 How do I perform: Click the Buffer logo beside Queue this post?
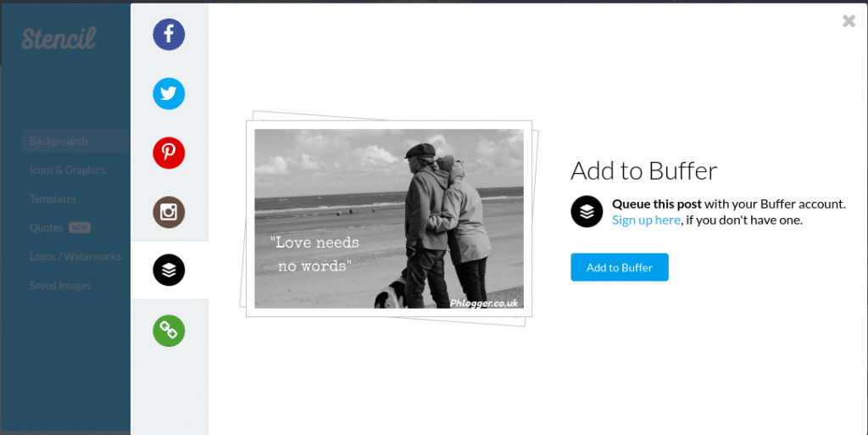pyautogui.click(x=587, y=211)
